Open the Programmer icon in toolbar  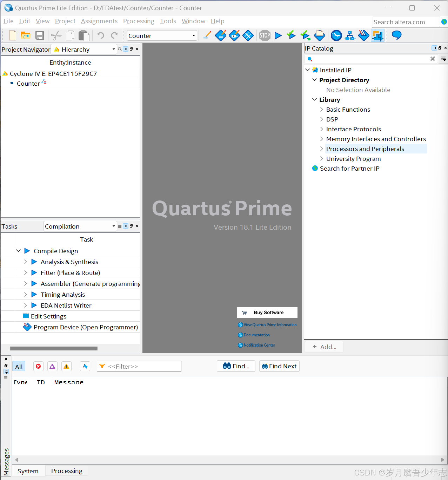coord(364,35)
